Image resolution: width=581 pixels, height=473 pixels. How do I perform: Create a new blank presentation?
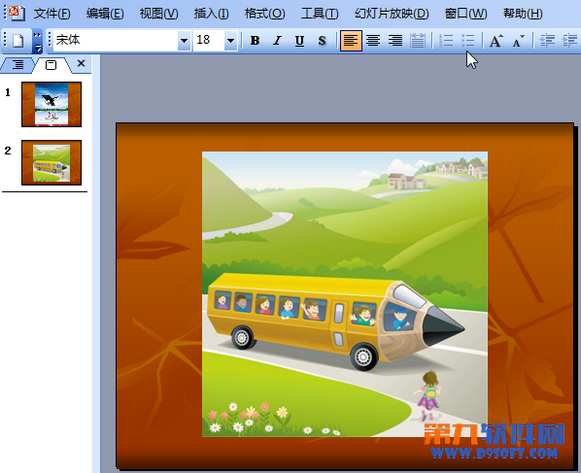(18, 41)
